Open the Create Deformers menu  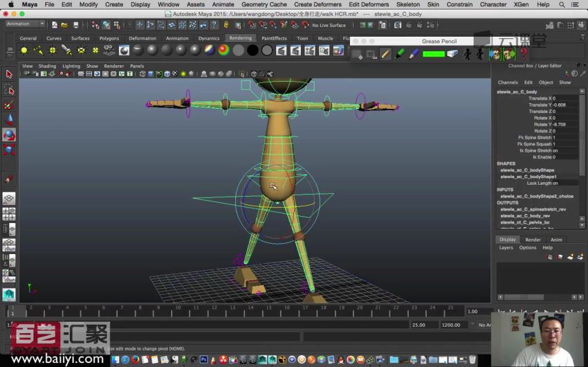click(318, 5)
